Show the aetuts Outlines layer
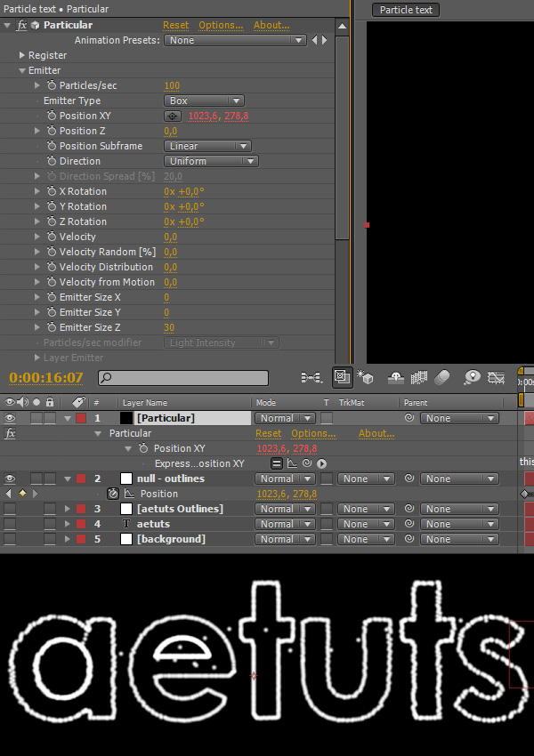534x756 pixels. pyautogui.click(x=10, y=509)
